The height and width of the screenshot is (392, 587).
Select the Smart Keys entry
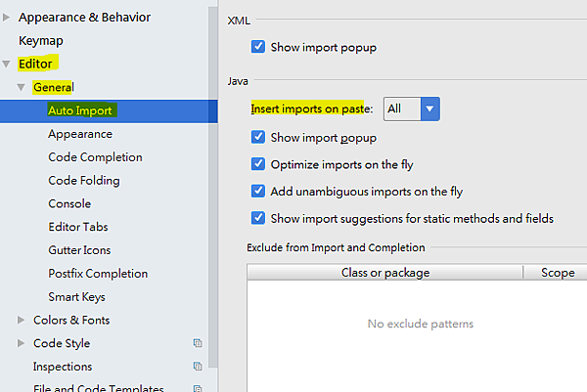coord(76,297)
